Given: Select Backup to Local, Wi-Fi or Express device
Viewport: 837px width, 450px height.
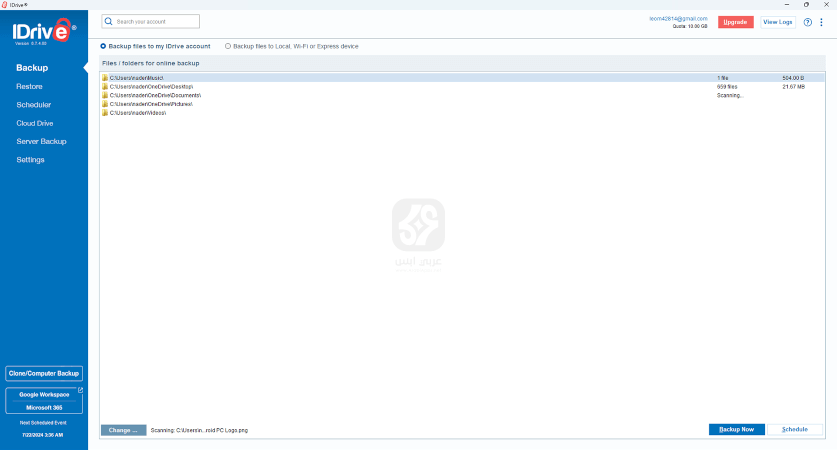Looking at the screenshot, I should click(x=228, y=46).
